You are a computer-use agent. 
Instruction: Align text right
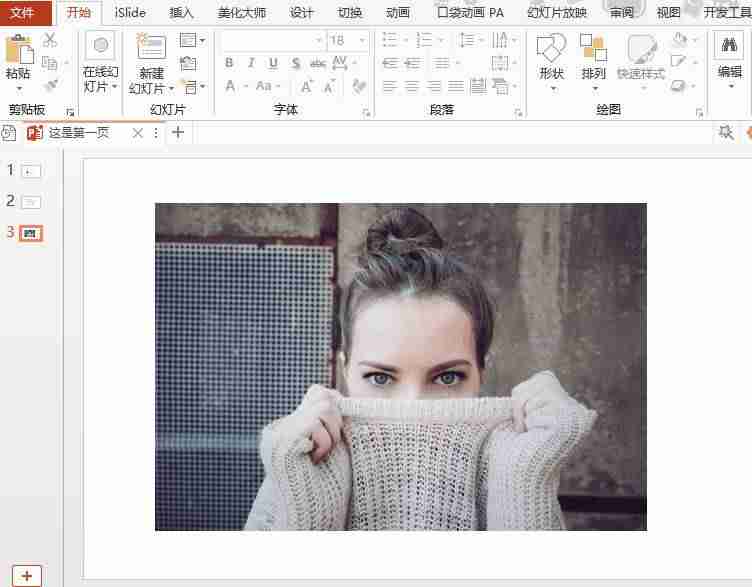[x=434, y=86]
